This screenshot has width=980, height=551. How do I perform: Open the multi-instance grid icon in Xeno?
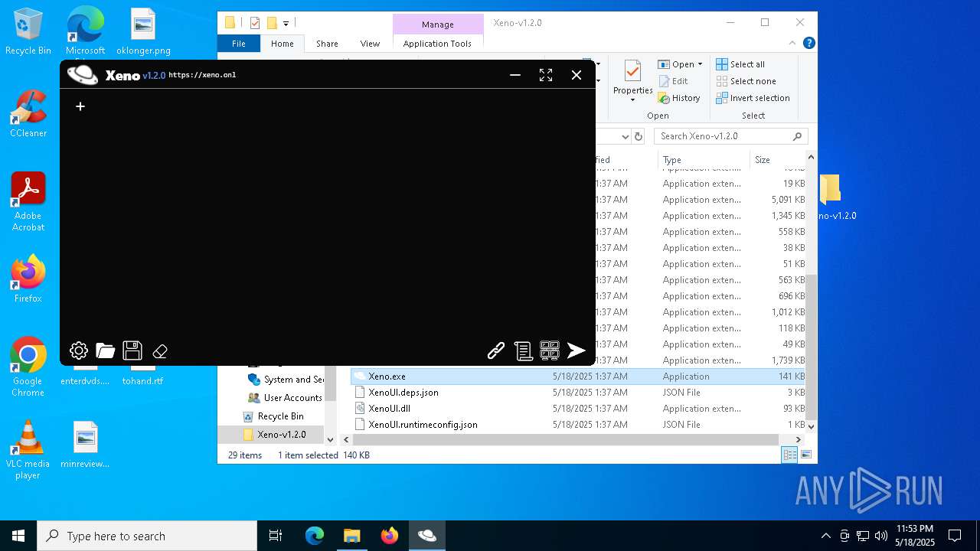(x=550, y=350)
